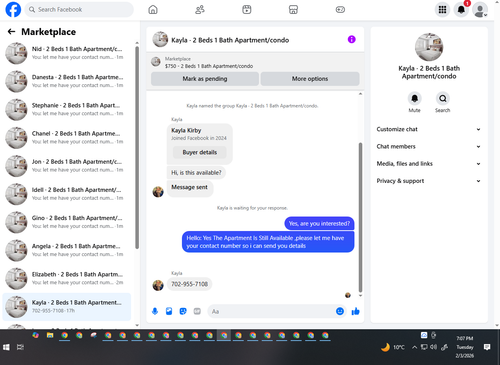500x365 pixels.
Task: Record a voice clip with microphone icon
Action: coord(155,311)
